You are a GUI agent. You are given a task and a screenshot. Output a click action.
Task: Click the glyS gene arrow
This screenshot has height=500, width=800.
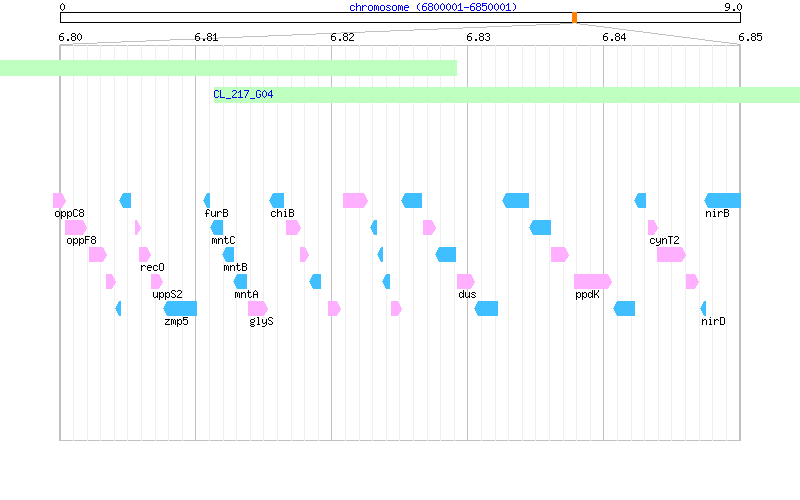(258, 309)
